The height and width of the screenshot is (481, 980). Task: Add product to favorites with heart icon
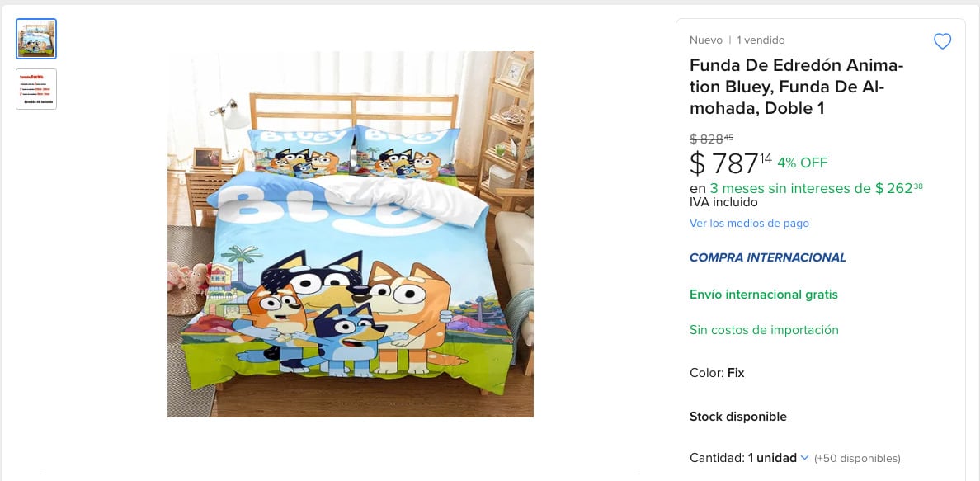coord(942,41)
